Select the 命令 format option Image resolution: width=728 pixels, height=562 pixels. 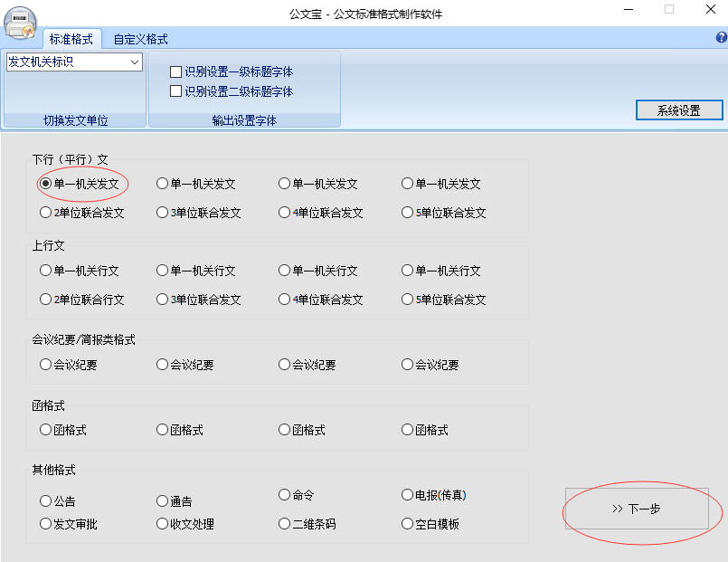tap(283, 495)
